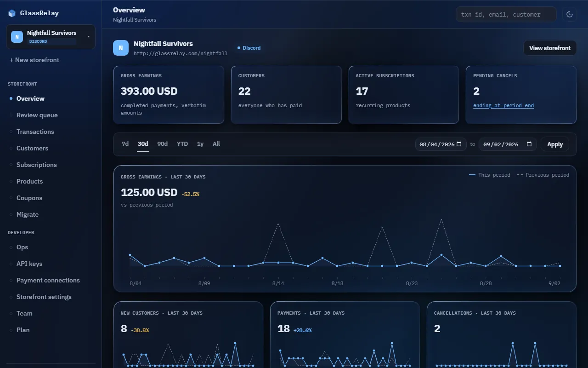
Task: Click the large N storefront avatar beside the URL
Action: [x=121, y=48]
